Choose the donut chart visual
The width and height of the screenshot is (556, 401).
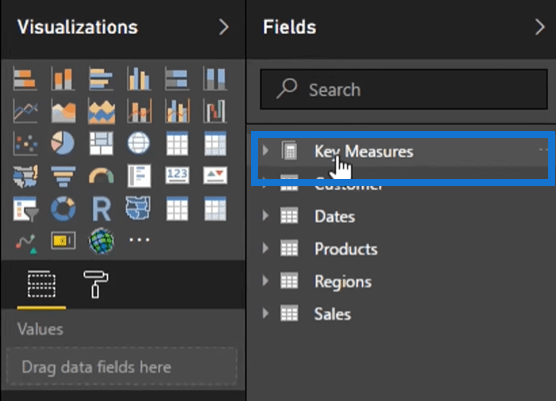click(63, 209)
